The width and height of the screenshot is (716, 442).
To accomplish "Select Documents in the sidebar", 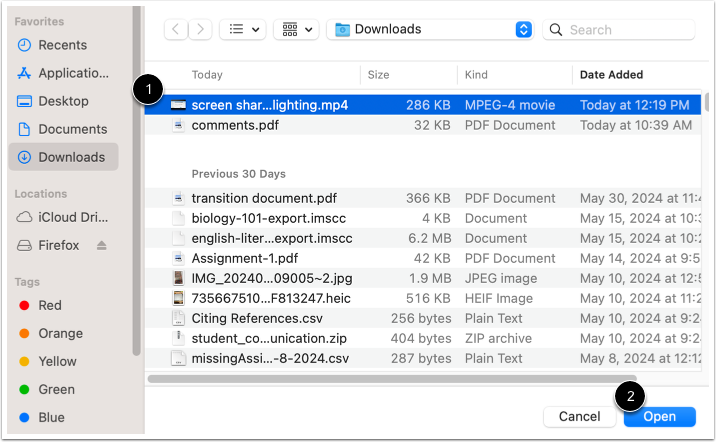I will click(x=63, y=129).
